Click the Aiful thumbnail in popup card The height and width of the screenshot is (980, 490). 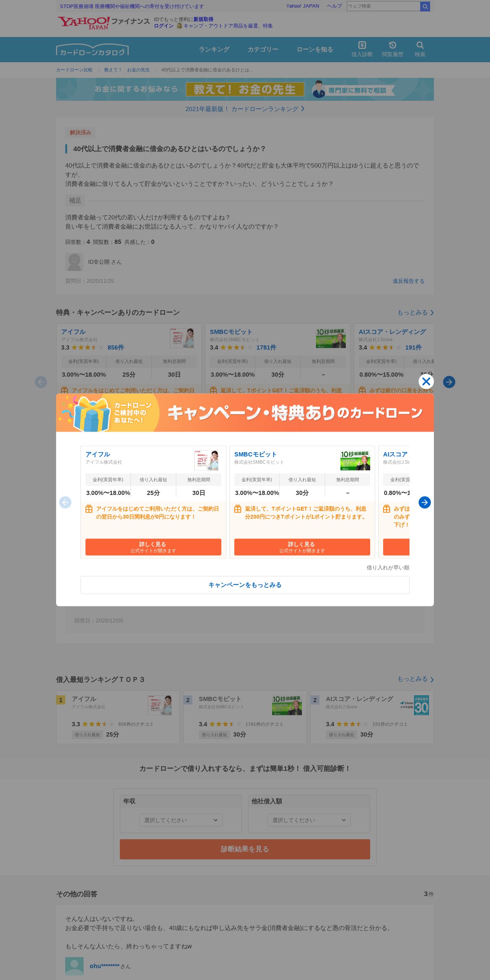point(206,460)
